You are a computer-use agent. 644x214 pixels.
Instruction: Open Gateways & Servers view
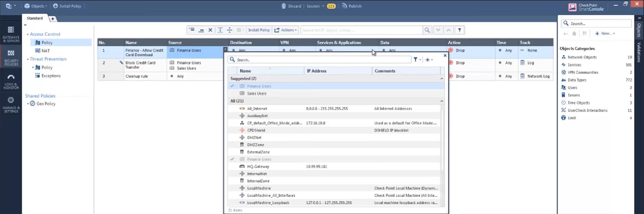pos(11,34)
